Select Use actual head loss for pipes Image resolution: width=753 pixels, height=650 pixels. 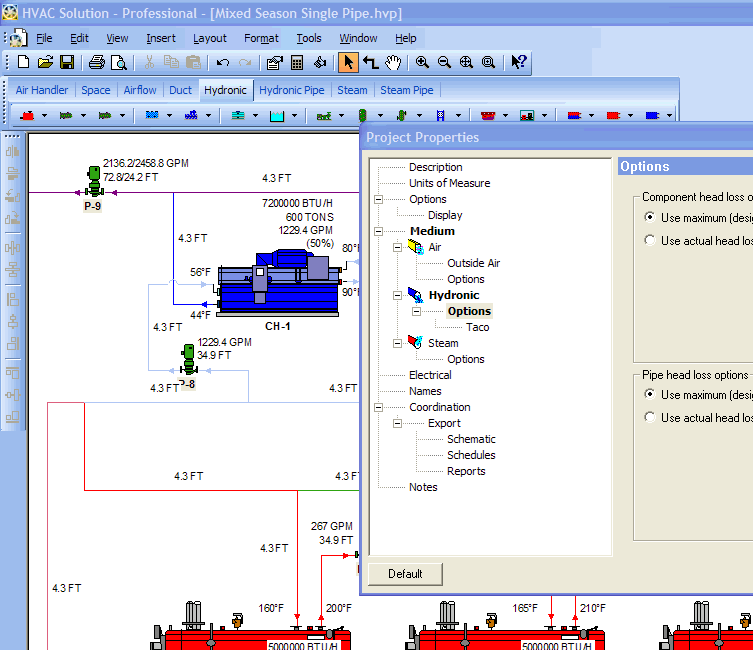(x=650, y=417)
